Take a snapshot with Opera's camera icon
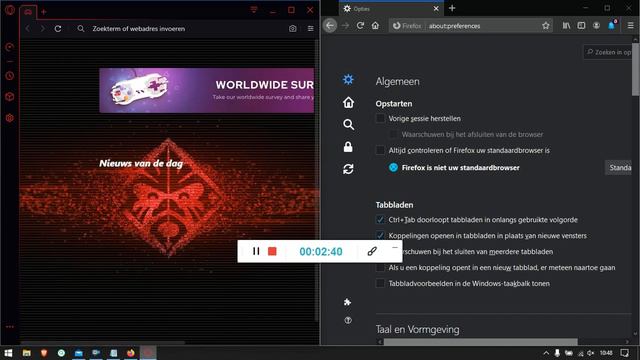Viewport: 640px width, 360px height. pos(293,29)
